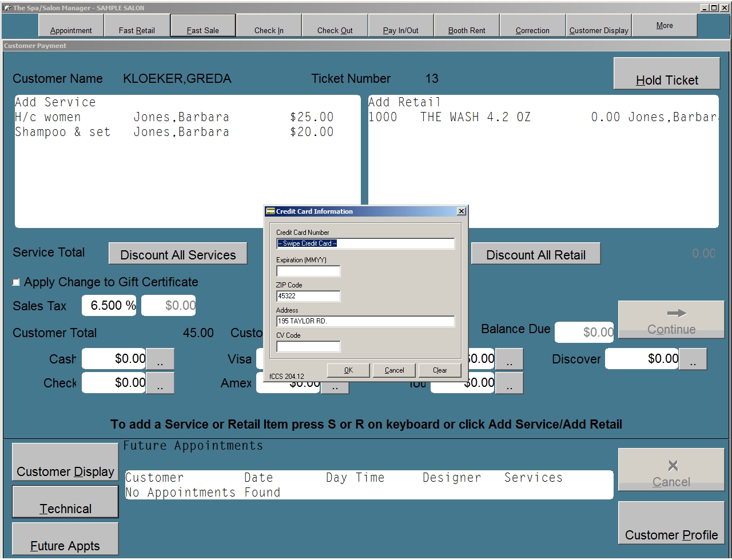
Task: Open the Check Out screen
Action: (335, 26)
